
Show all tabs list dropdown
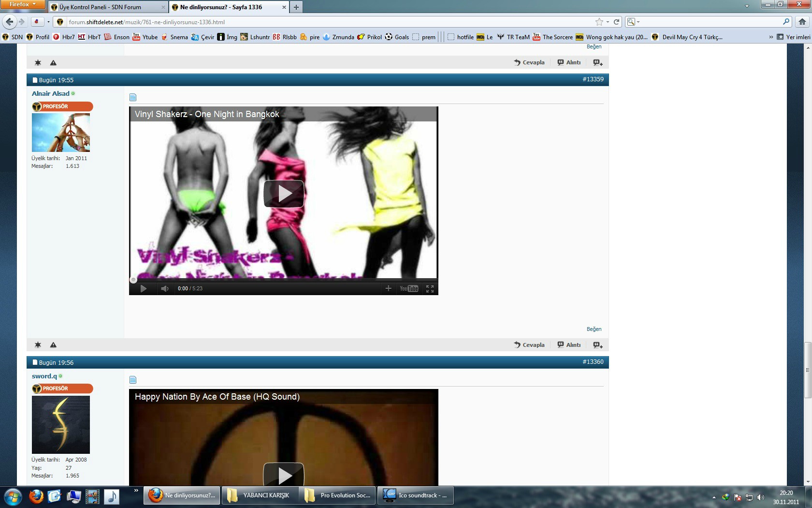click(747, 7)
